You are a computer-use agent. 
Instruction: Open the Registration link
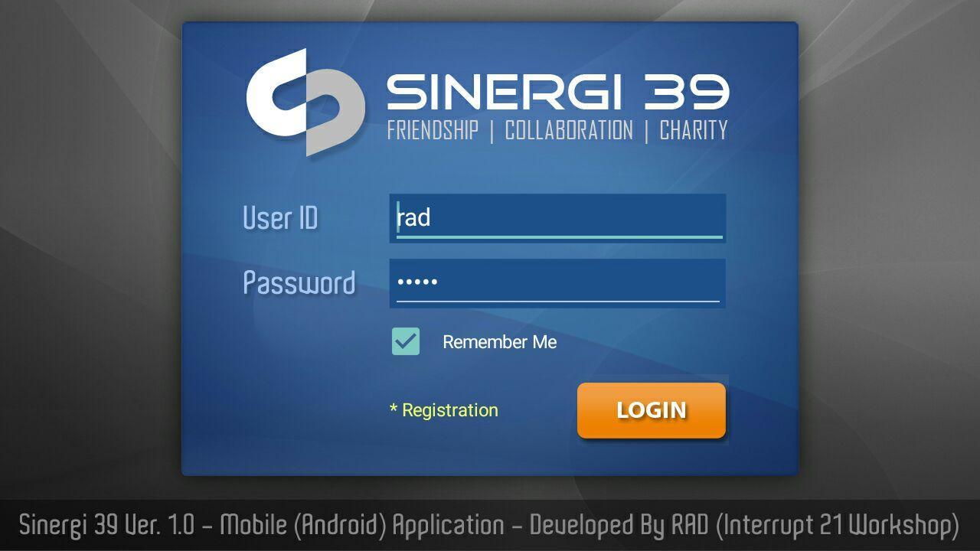pyautogui.click(x=444, y=410)
